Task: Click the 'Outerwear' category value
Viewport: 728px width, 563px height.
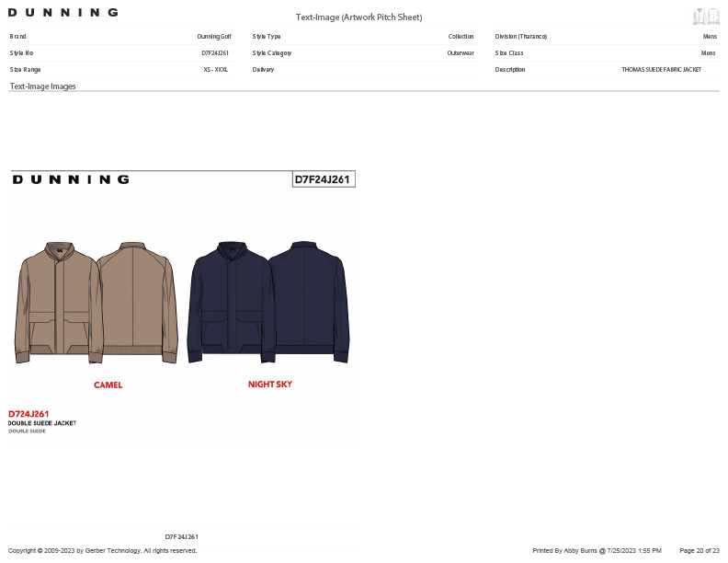Action: tap(461, 53)
